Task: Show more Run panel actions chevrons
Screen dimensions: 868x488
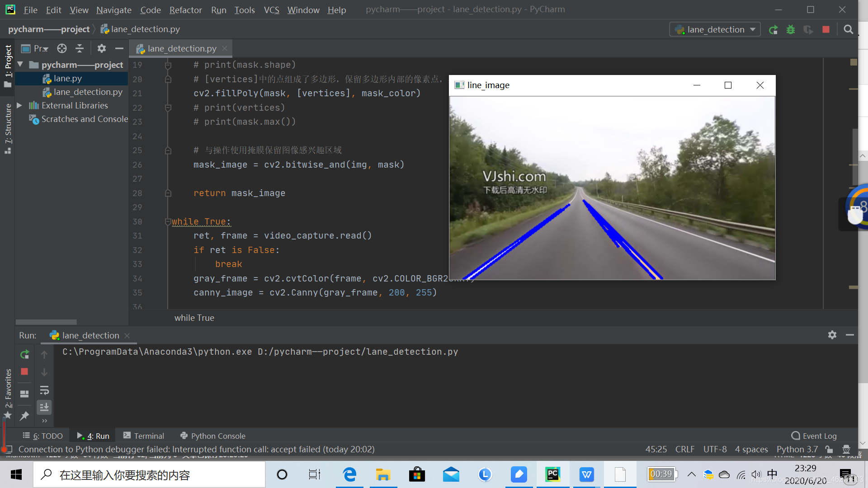Action: (x=44, y=421)
